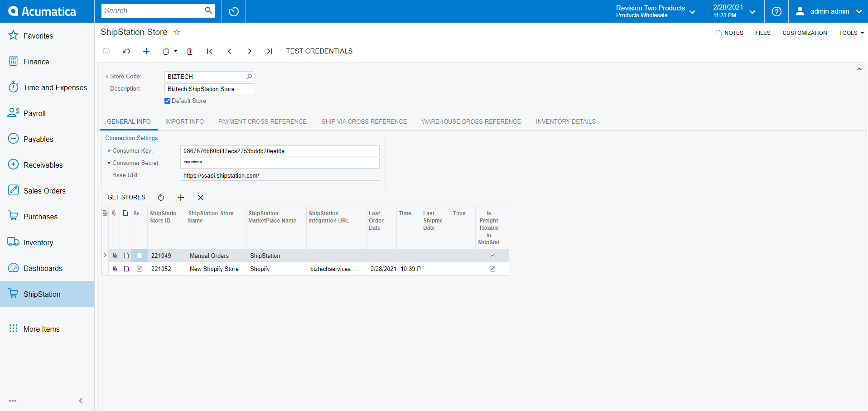Click Get Stores button
The width and height of the screenshot is (868, 411).
click(126, 198)
